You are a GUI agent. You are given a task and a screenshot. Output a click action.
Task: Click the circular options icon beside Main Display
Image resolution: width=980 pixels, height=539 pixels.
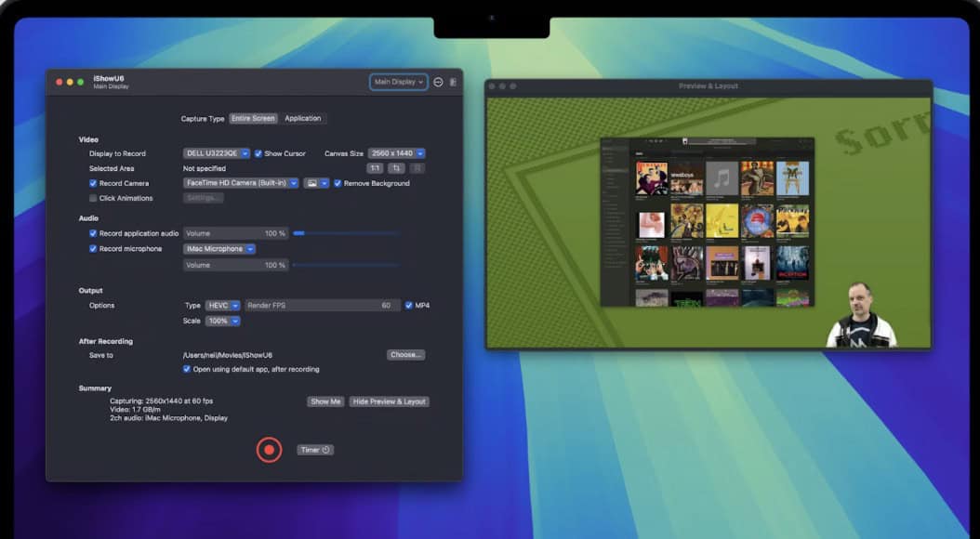point(438,82)
